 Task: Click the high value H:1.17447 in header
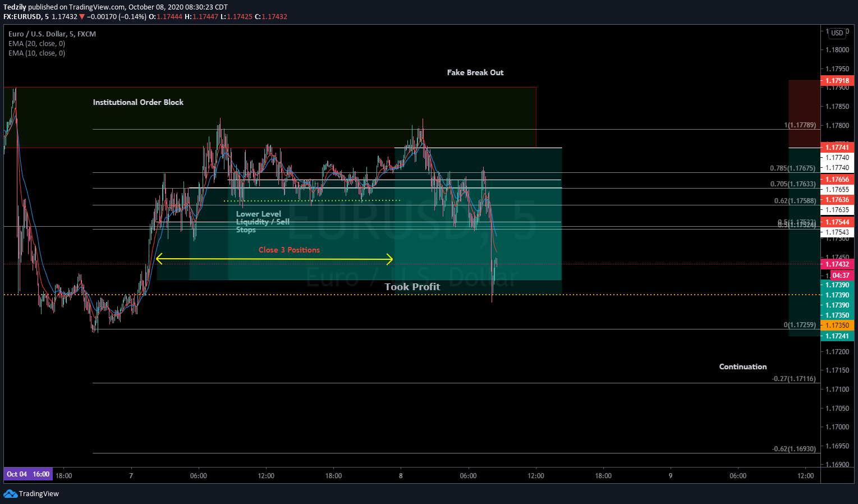201,17
